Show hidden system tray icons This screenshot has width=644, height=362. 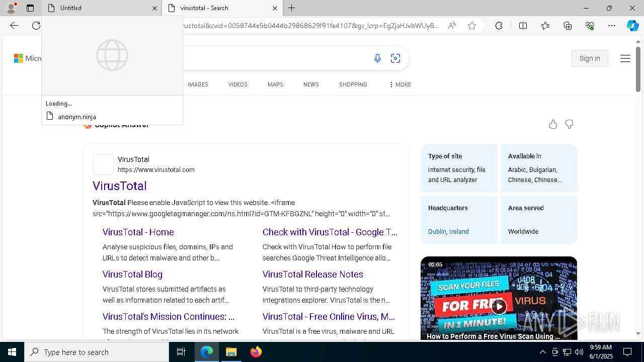[x=542, y=352]
